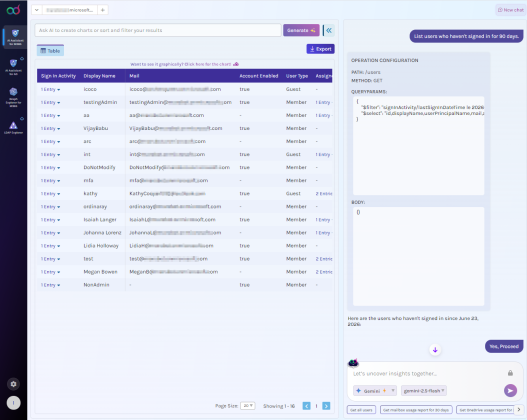This screenshot has height=420, width=527.
Task: Select ordinaray display name cell
Action: [95, 207]
